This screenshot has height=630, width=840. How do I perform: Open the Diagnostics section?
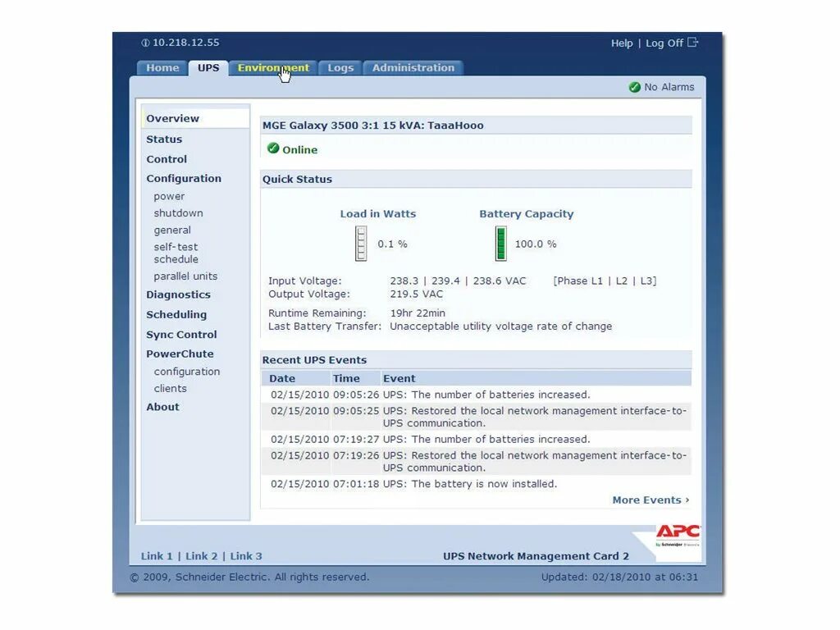pos(178,294)
